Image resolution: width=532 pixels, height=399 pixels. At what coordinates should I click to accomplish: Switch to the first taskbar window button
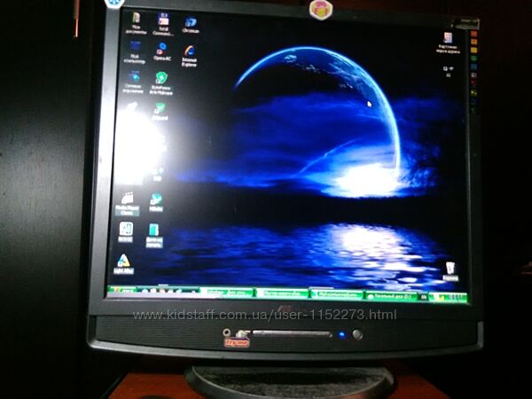[228, 292]
